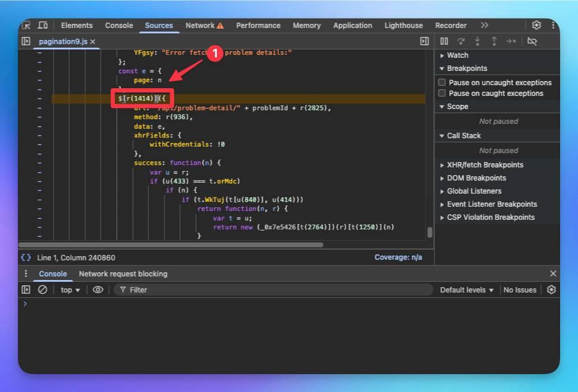Screen dimensions: 578x392
Task: Click the console Filter input field
Action: coord(273,290)
